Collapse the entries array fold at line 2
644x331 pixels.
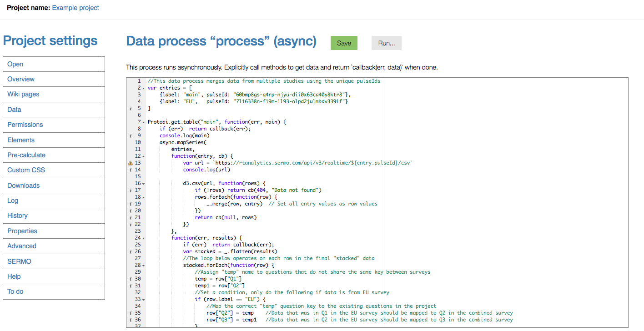pos(143,88)
